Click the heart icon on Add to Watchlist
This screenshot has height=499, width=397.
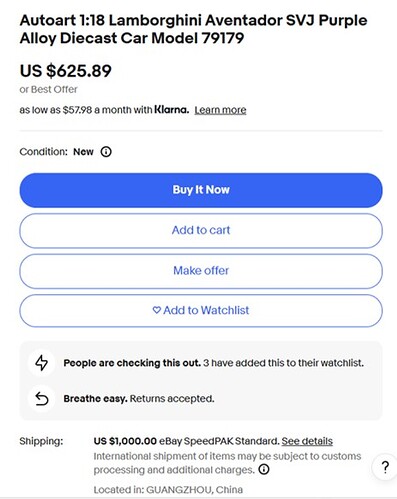157,310
